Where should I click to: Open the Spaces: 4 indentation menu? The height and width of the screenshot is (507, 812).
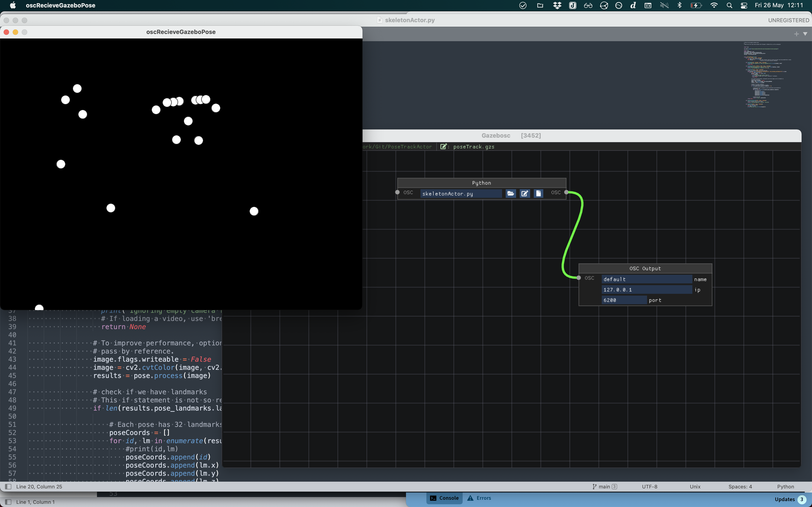click(x=740, y=487)
